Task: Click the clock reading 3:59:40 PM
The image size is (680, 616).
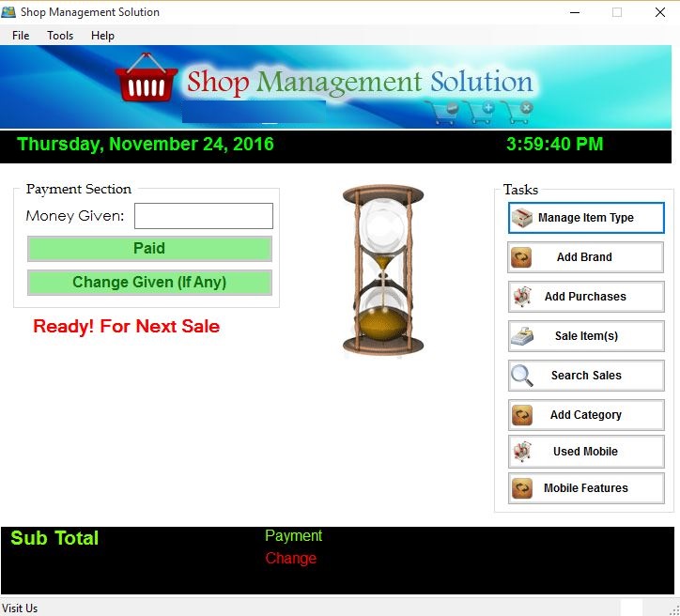Action: point(555,145)
